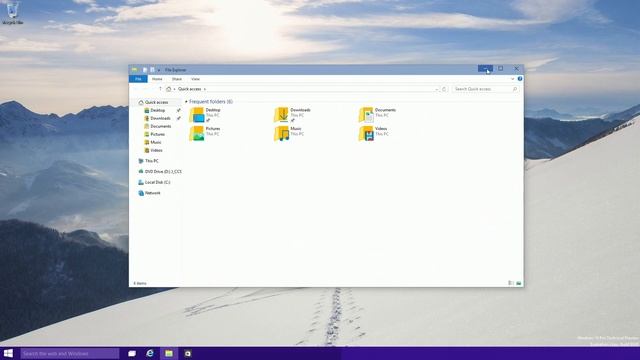640x360 pixels.
Task: Select the Pictures folder in Frequent folders
Action: [x=205, y=133]
